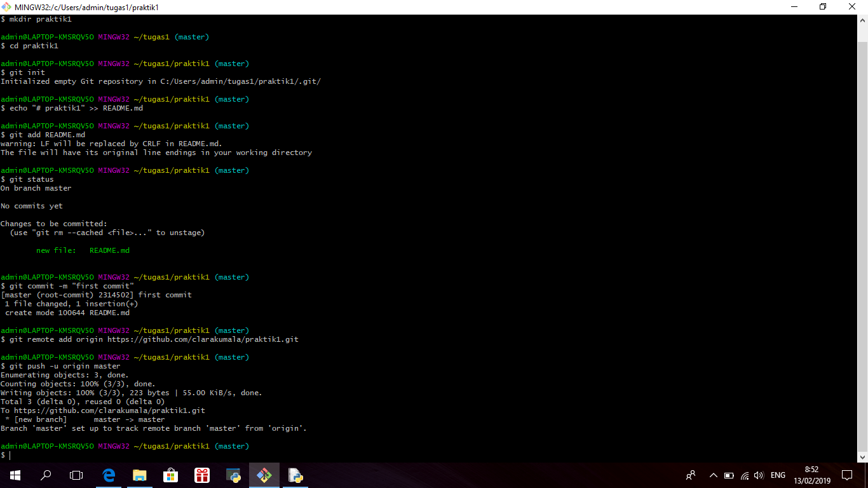868x488 pixels.
Task: Open the Action Center notifications icon
Action: 847,475
